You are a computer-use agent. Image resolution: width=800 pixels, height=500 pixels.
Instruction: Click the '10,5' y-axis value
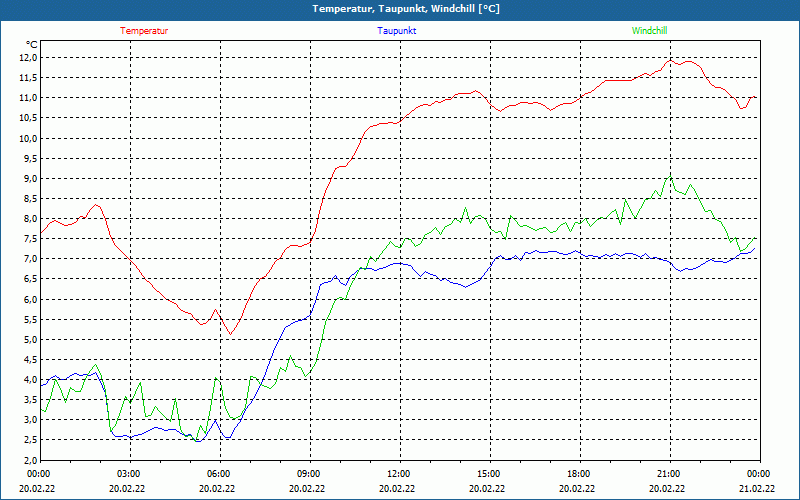(x=29, y=118)
